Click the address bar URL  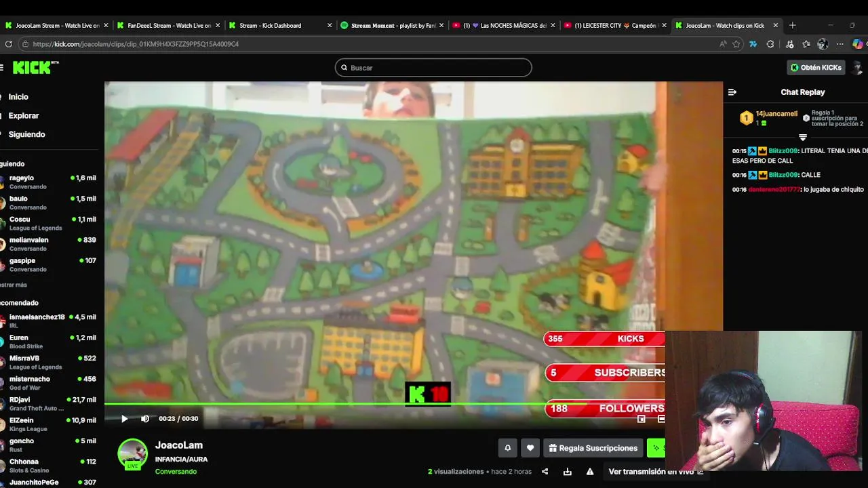[x=136, y=44]
